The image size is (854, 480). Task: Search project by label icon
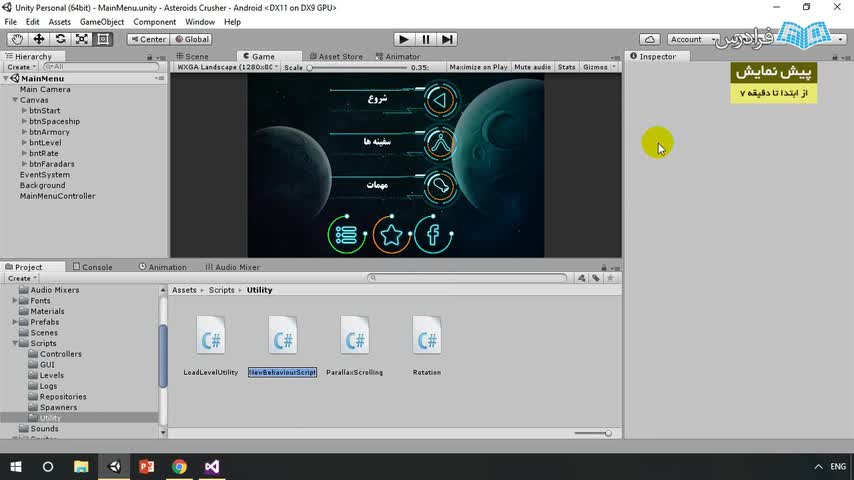coord(596,278)
